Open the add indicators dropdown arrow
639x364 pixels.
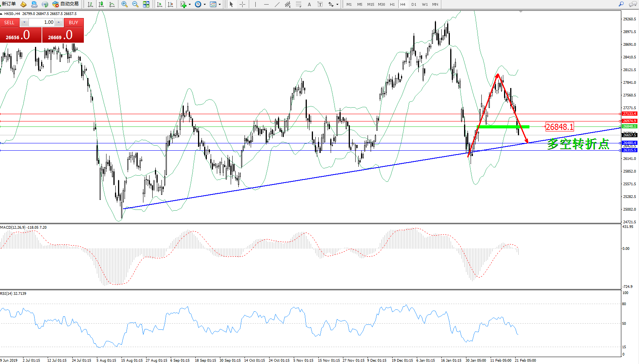point(190,5)
